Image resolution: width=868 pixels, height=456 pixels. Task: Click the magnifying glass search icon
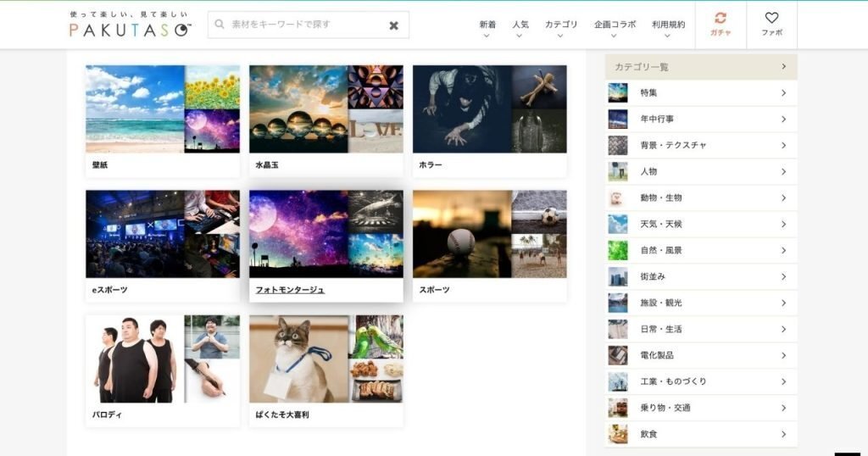click(x=220, y=25)
